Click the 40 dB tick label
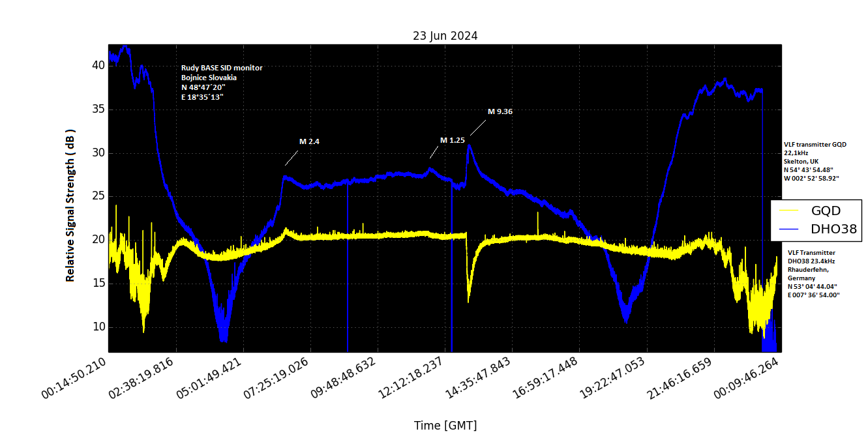 click(x=98, y=65)
